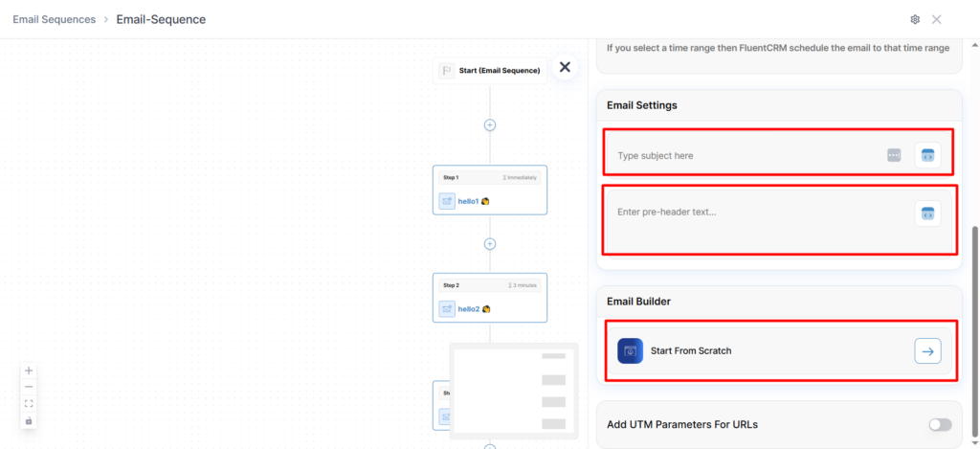980x449 pixels.
Task: Click the fit view canvas icon
Action: point(29,404)
